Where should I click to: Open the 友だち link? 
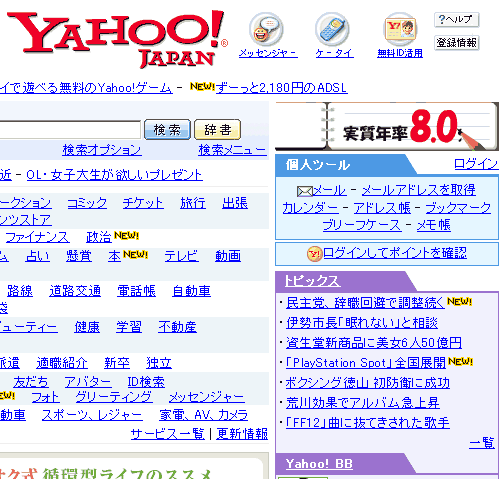point(31,382)
